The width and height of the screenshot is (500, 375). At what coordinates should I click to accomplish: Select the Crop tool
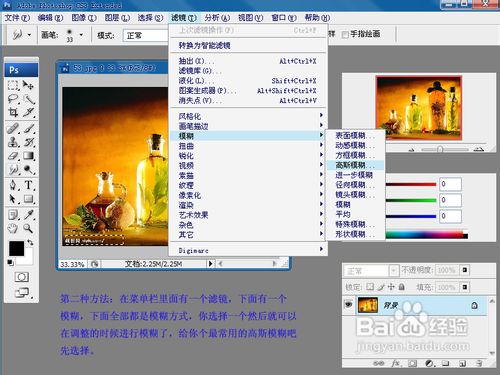[13, 112]
